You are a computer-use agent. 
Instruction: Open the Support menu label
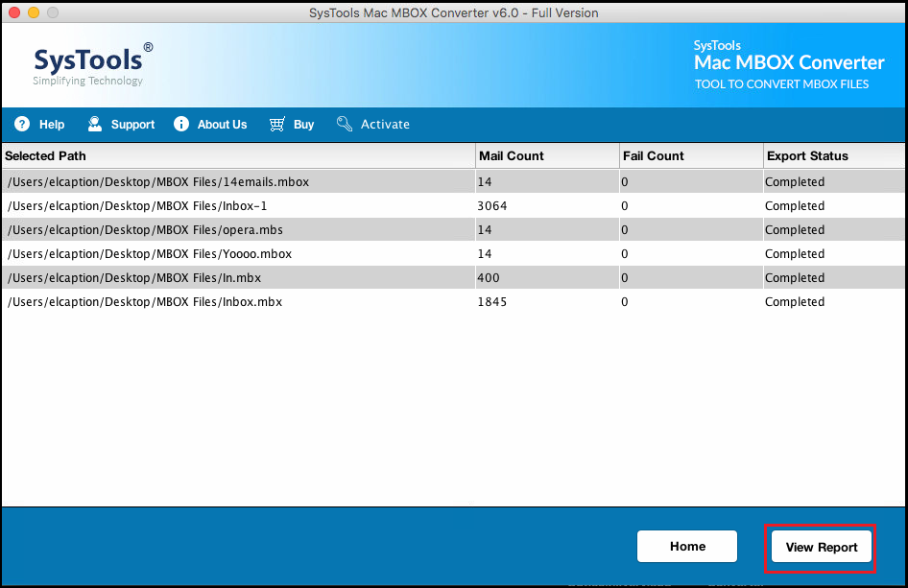coord(132,125)
